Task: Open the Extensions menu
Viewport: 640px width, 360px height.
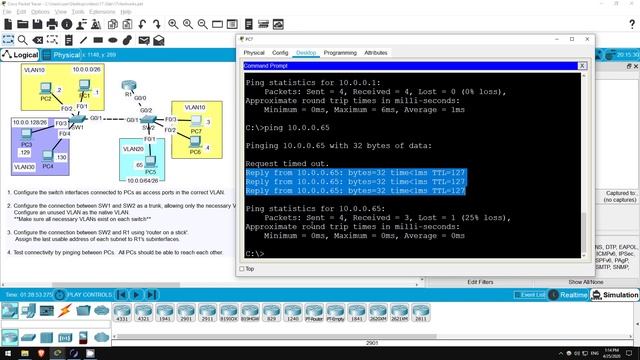Action: coord(102,12)
